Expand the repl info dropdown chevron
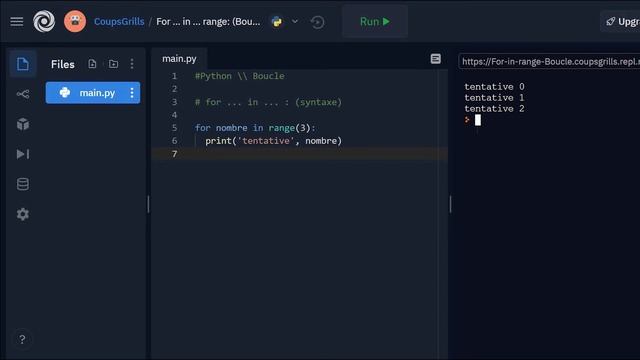The height and width of the screenshot is (360, 640). tap(295, 22)
